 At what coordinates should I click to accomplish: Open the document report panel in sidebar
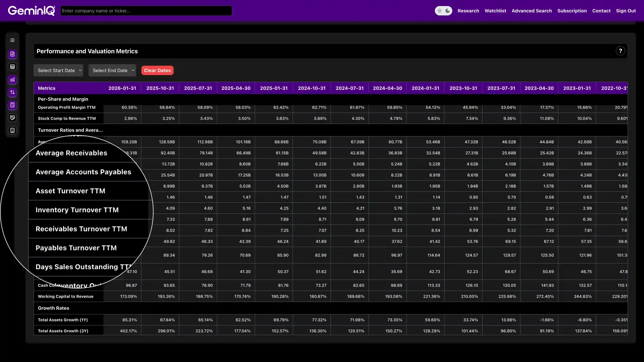(12, 54)
